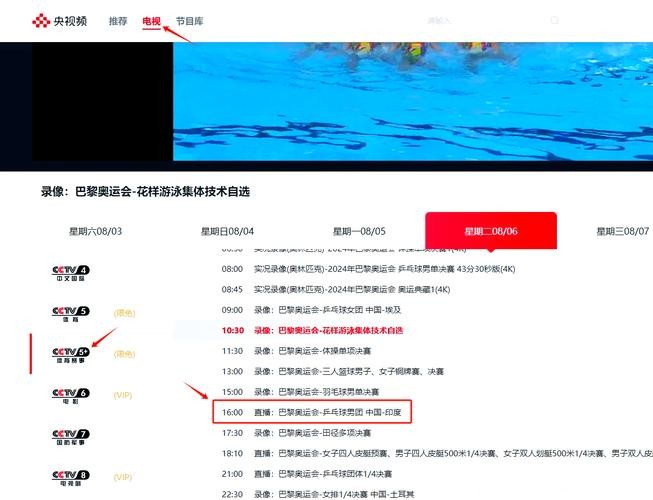
Task: Choose the CCTV6 电影 channel icon
Action: tap(71, 396)
